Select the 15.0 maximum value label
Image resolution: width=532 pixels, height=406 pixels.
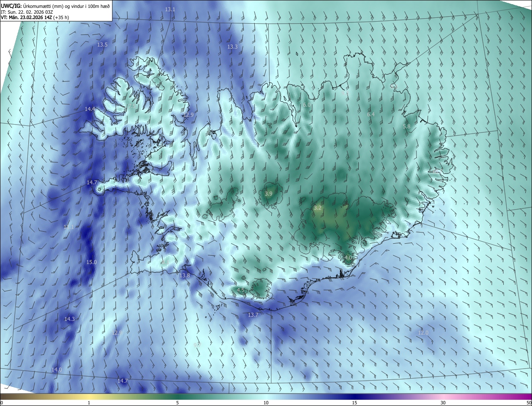(91, 262)
